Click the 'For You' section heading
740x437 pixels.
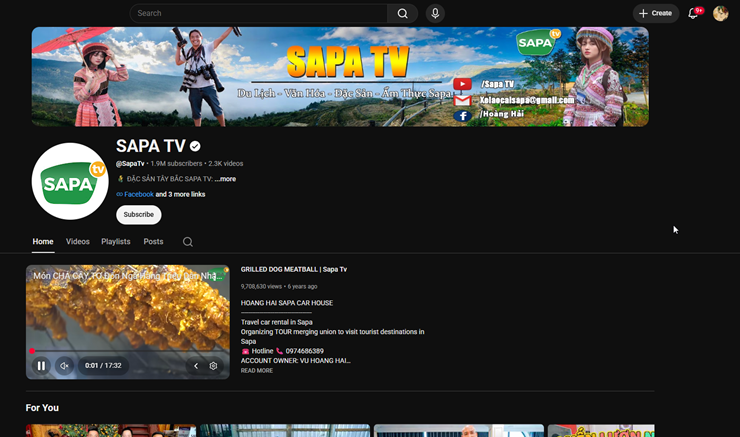tap(42, 408)
